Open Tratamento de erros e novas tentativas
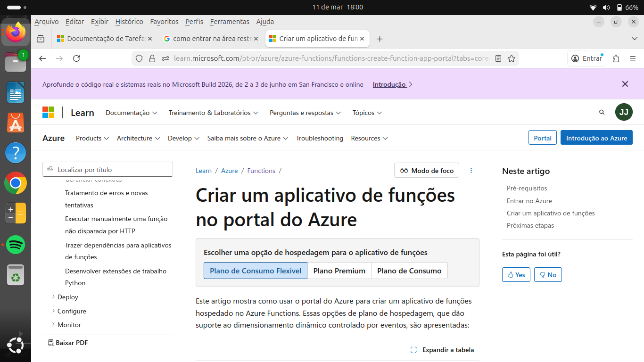644x362 pixels. [x=107, y=199]
